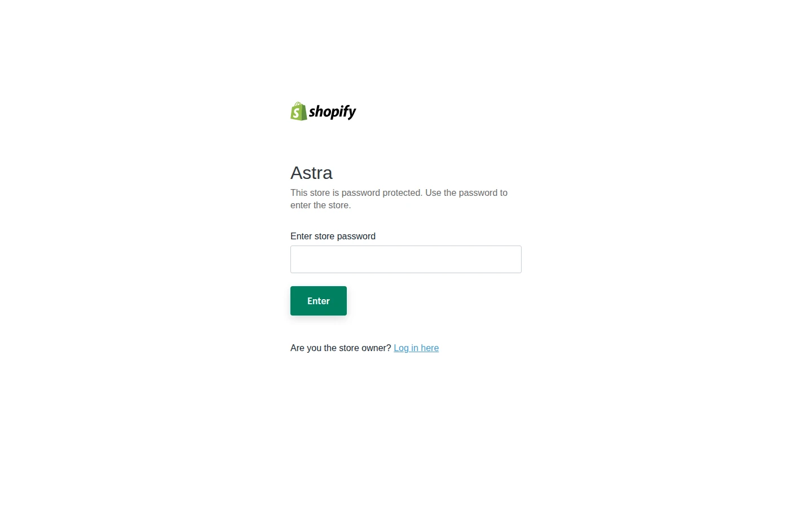Click the letter A of Astra heading
The height and width of the screenshot is (508, 812).
coord(297,173)
